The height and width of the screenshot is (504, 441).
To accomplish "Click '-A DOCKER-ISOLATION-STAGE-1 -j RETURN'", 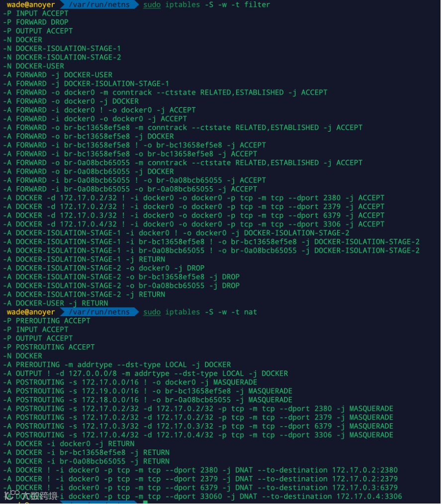I will (x=84, y=259).
